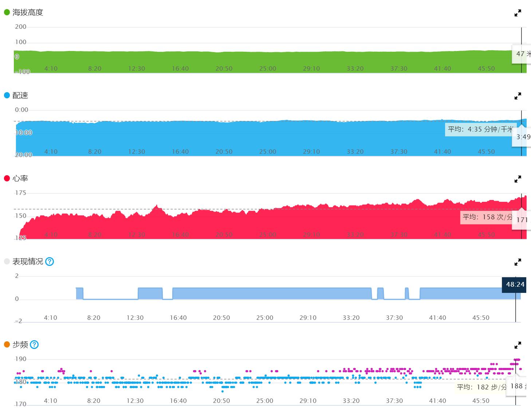Click 45:50 on the 步频 time axis

point(481,401)
